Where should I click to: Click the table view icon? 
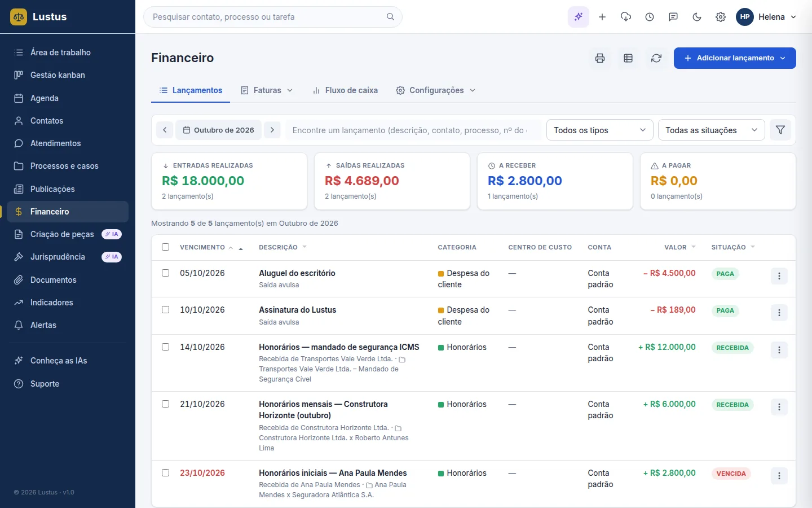tap(628, 58)
